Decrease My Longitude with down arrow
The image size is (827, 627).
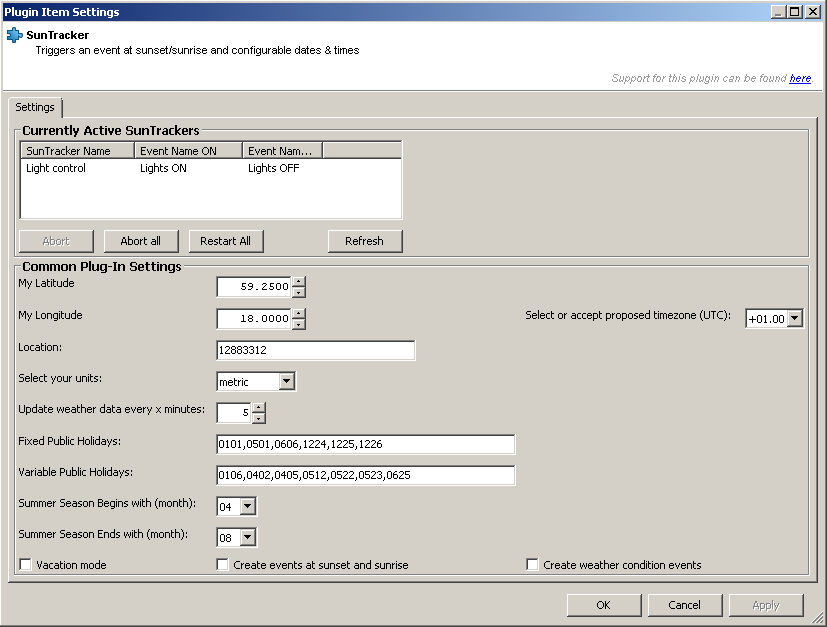(299, 324)
